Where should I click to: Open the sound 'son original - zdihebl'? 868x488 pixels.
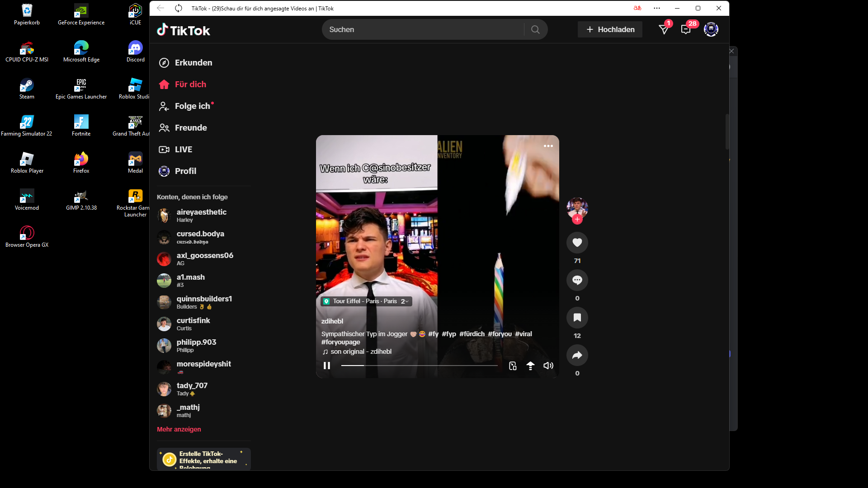click(357, 352)
